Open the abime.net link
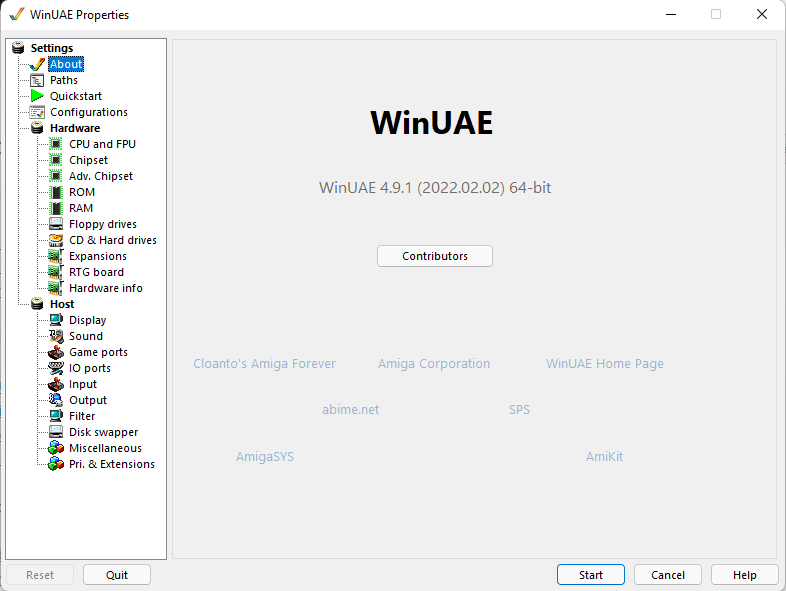Viewport: 786px width, 591px height. [350, 410]
